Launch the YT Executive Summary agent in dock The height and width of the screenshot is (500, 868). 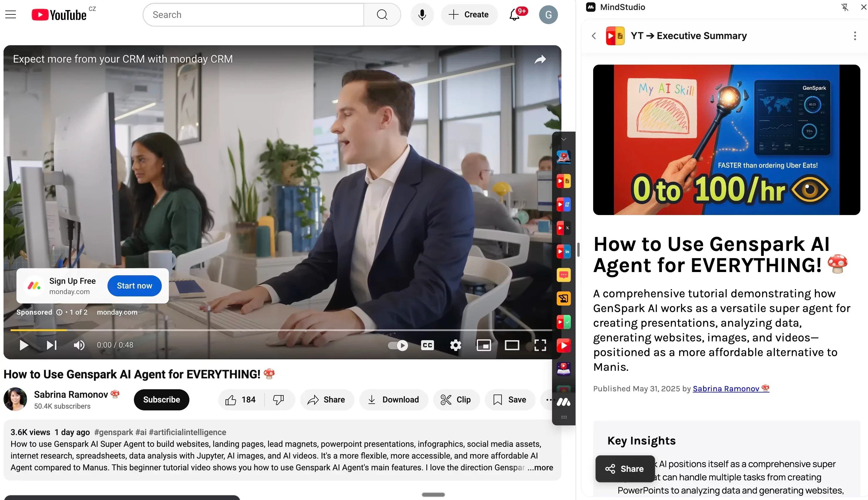tap(563, 181)
